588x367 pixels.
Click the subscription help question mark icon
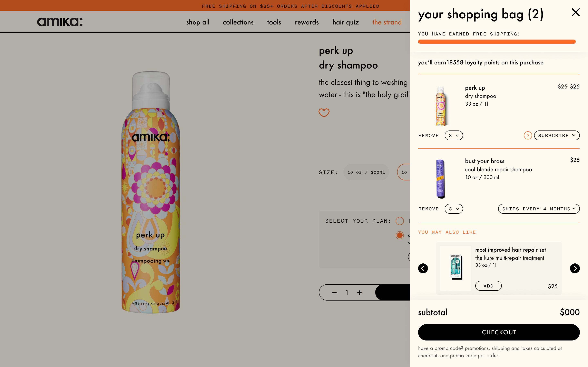(528, 135)
